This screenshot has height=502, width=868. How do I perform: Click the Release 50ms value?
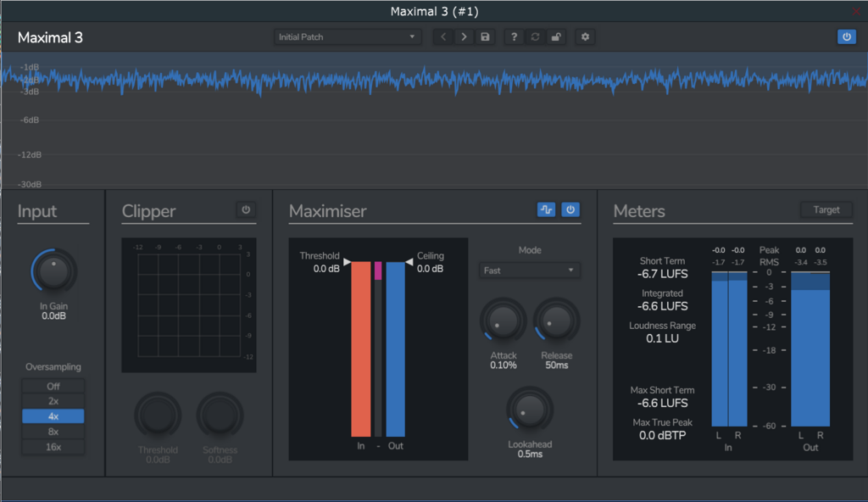coord(556,365)
